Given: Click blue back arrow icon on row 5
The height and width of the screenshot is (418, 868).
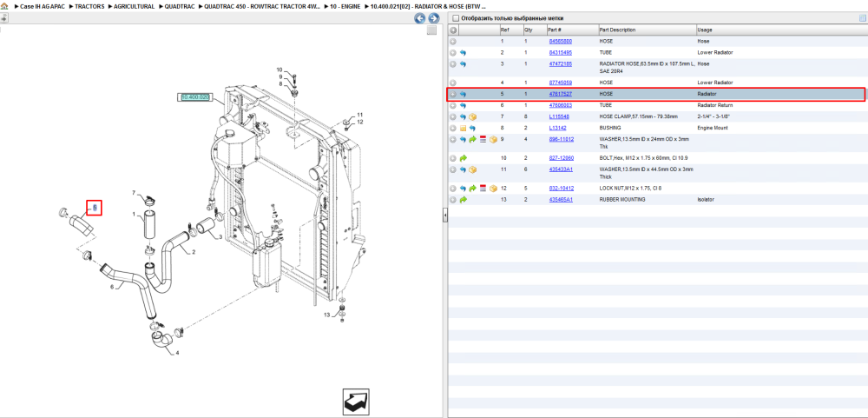Looking at the screenshot, I should [464, 94].
